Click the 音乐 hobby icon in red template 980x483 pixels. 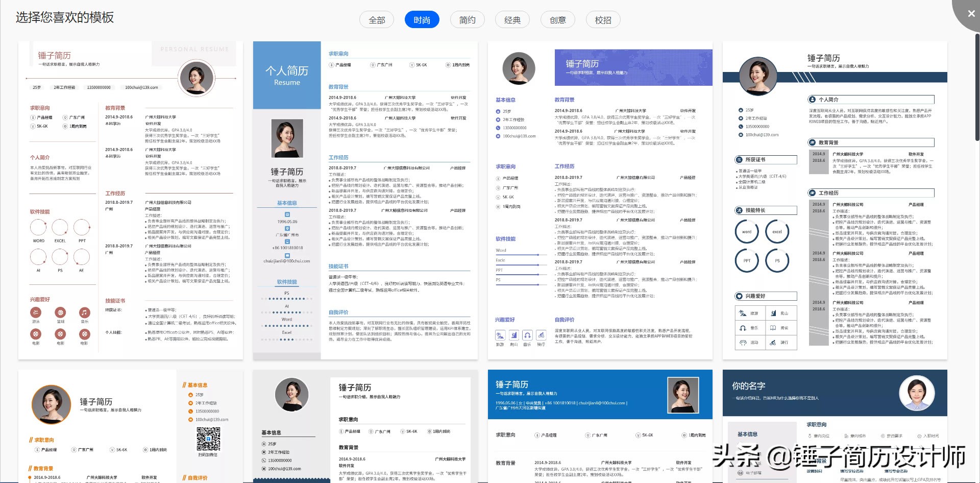pyautogui.click(x=84, y=312)
